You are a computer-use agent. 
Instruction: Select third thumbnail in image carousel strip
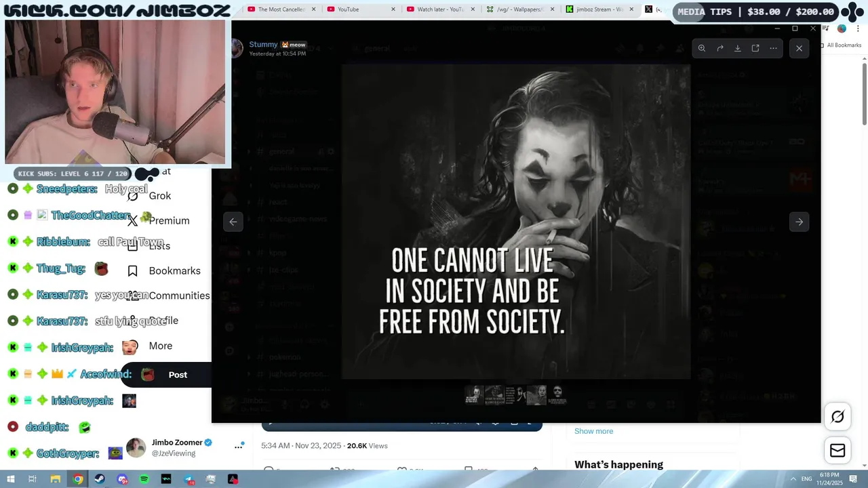[x=515, y=394]
